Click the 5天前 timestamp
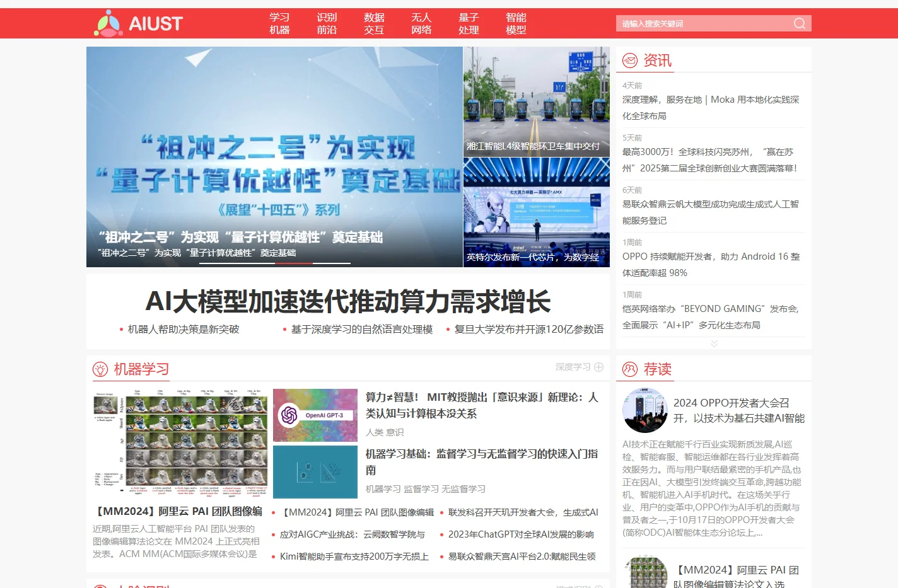 click(632, 138)
